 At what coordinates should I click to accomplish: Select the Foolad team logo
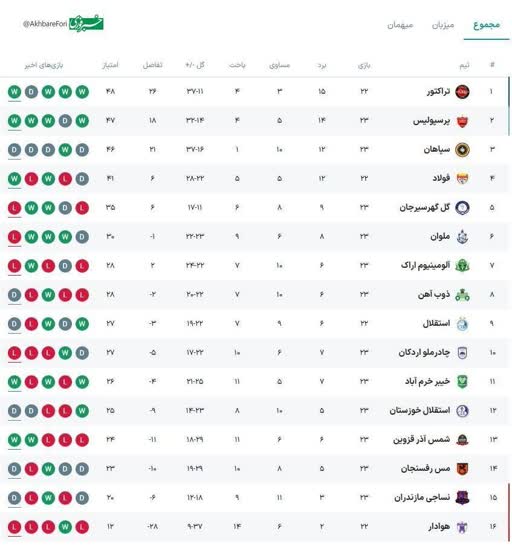click(x=462, y=179)
